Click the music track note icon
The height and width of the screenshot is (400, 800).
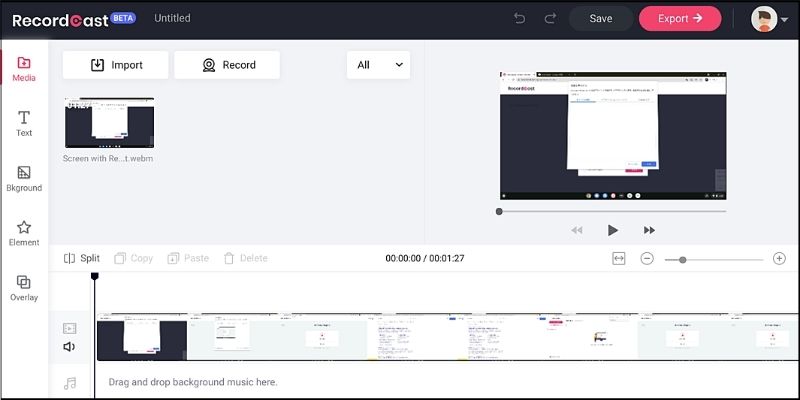tap(70, 383)
